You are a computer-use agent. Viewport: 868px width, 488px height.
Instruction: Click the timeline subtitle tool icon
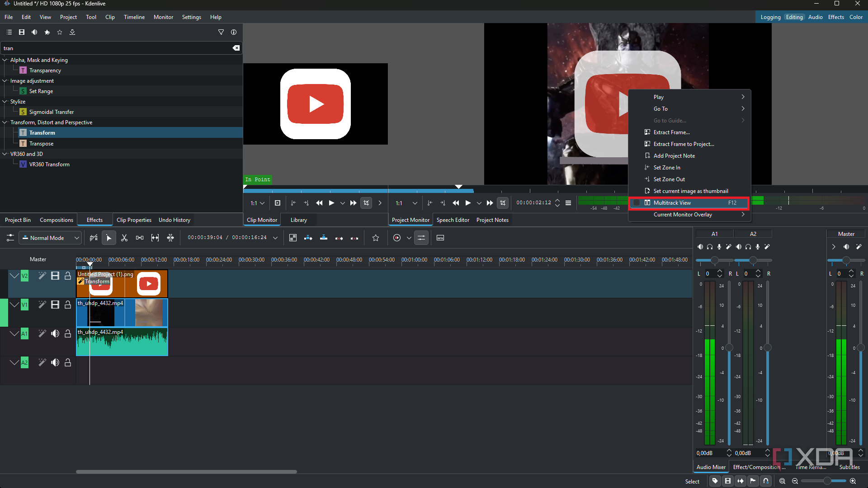440,238
